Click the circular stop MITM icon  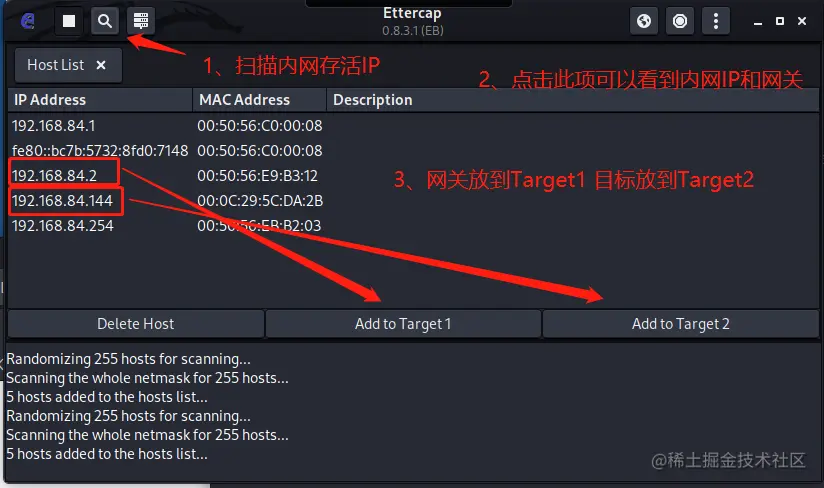(679, 21)
